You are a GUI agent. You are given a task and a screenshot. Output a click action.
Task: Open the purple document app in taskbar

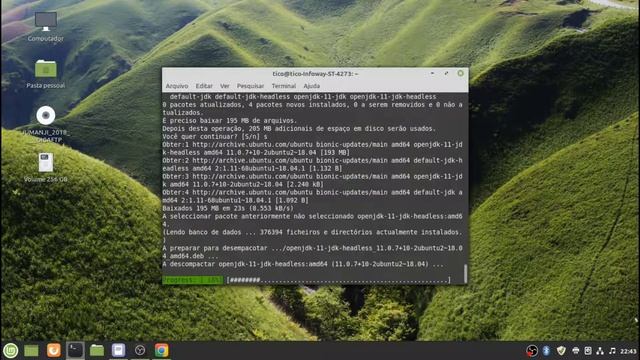tap(118, 350)
